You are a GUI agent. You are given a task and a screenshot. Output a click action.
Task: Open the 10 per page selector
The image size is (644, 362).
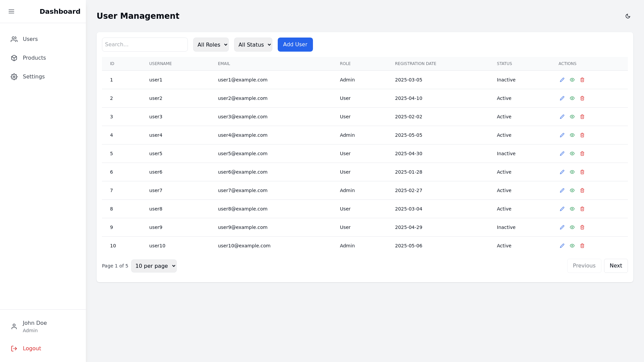[154, 266]
